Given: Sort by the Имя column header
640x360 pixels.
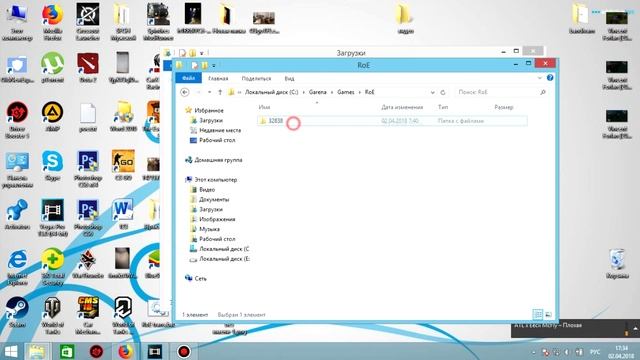Looking at the screenshot, I should [264, 107].
